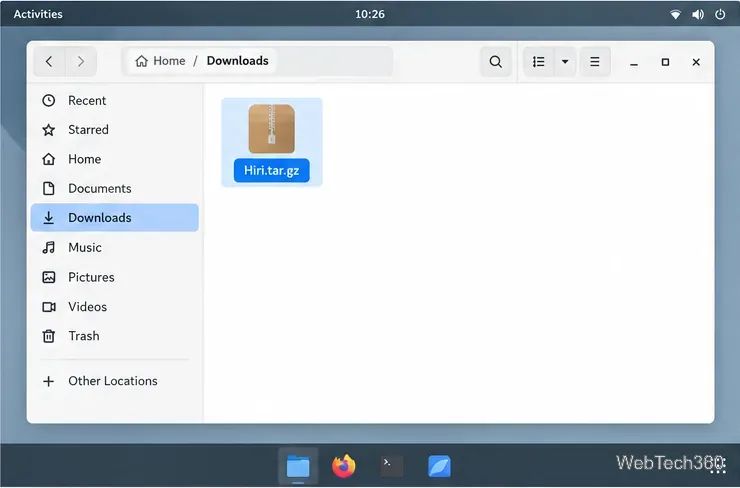
Task: Launch Firefox from the dock
Action: (344, 466)
